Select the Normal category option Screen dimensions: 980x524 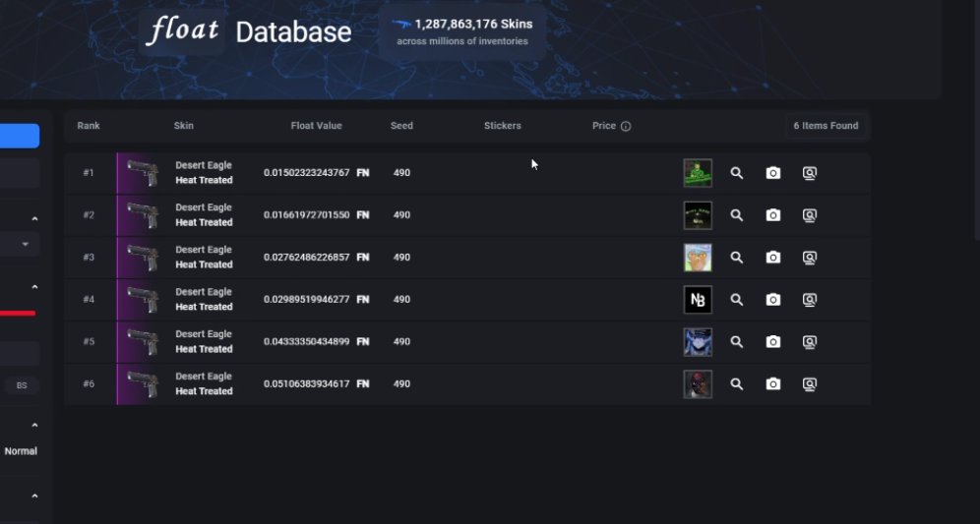point(21,451)
